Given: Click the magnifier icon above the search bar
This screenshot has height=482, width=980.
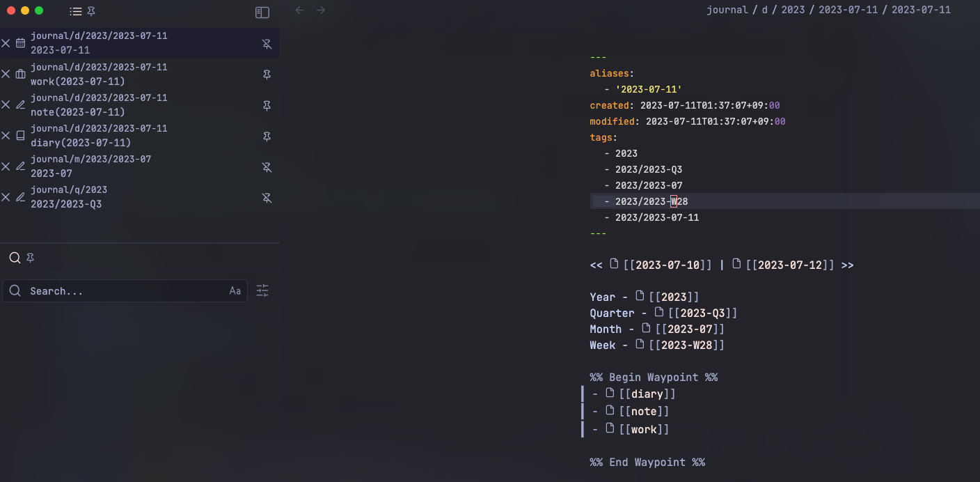Looking at the screenshot, I should pyautogui.click(x=14, y=257).
